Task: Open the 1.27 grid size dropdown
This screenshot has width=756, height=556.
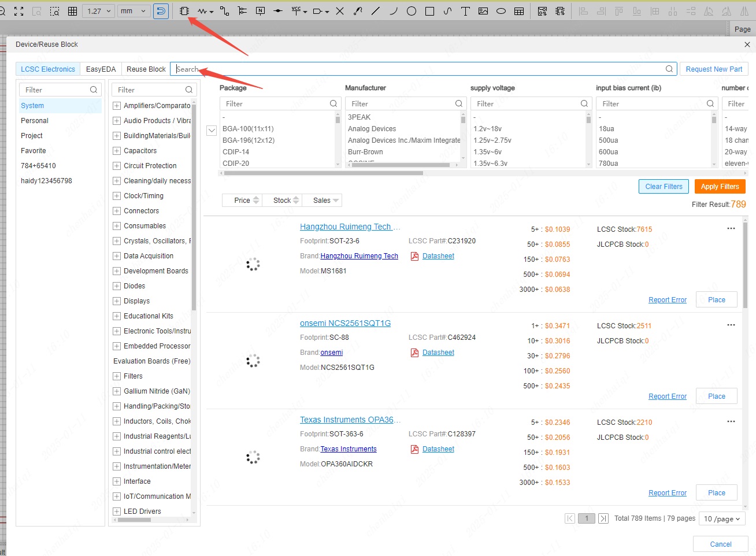Action: 99,11
